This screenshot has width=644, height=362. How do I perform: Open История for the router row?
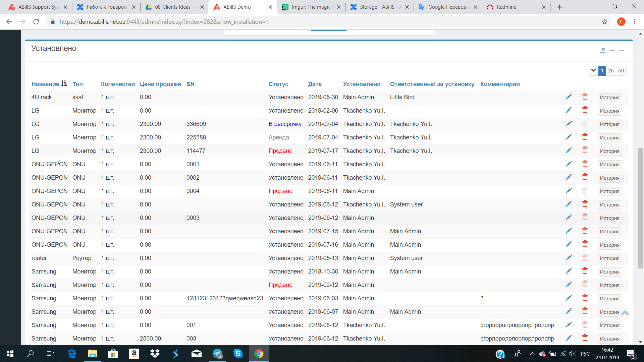609,258
